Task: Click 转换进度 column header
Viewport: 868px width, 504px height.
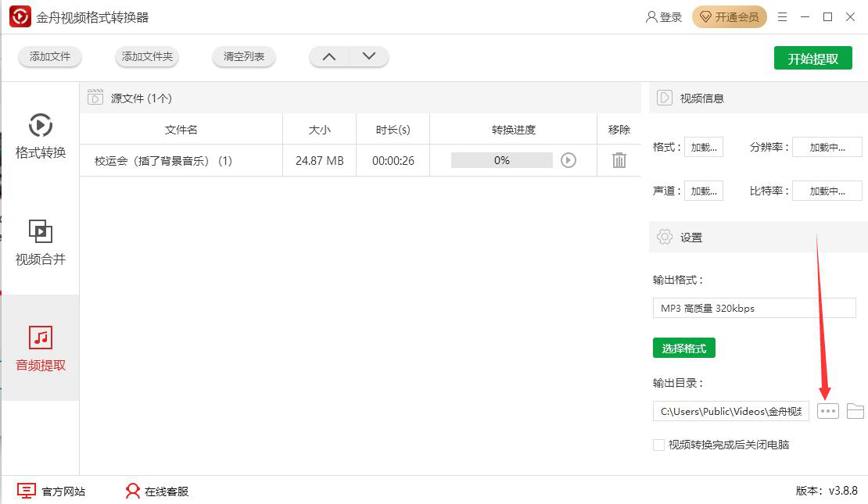Action: [513, 130]
